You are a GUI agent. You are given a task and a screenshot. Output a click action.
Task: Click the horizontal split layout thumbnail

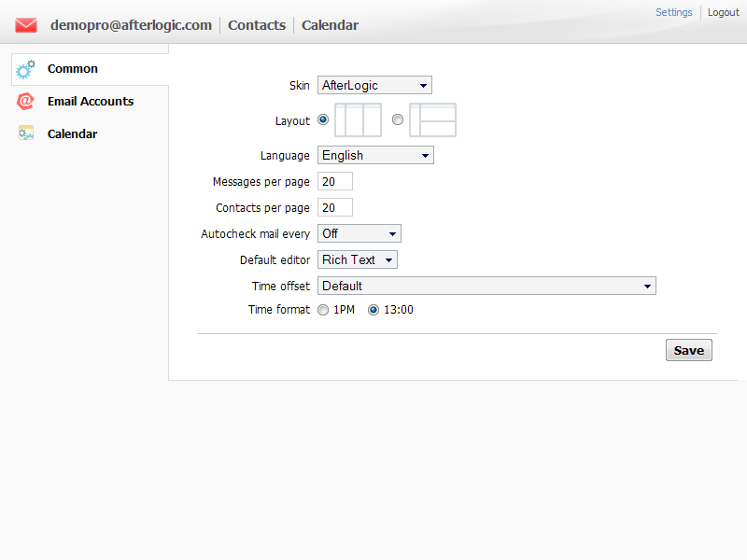pos(432,120)
